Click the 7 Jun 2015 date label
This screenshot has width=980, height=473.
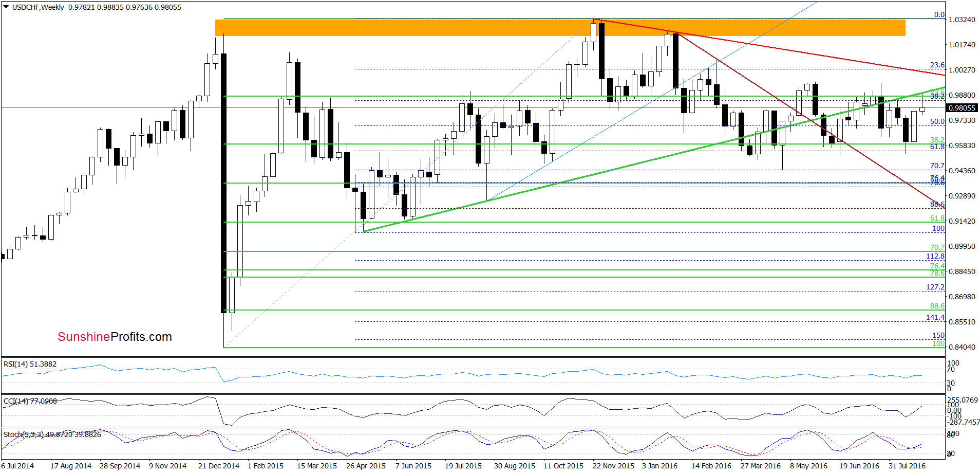point(413,466)
